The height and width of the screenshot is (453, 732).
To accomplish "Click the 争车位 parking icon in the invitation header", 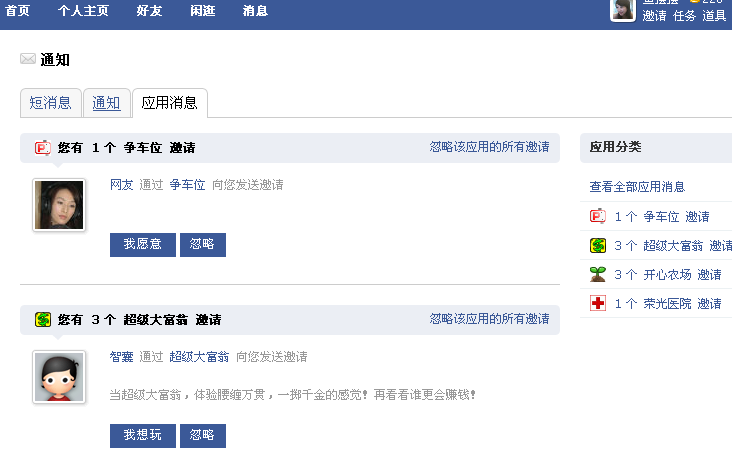I will coord(42,148).
